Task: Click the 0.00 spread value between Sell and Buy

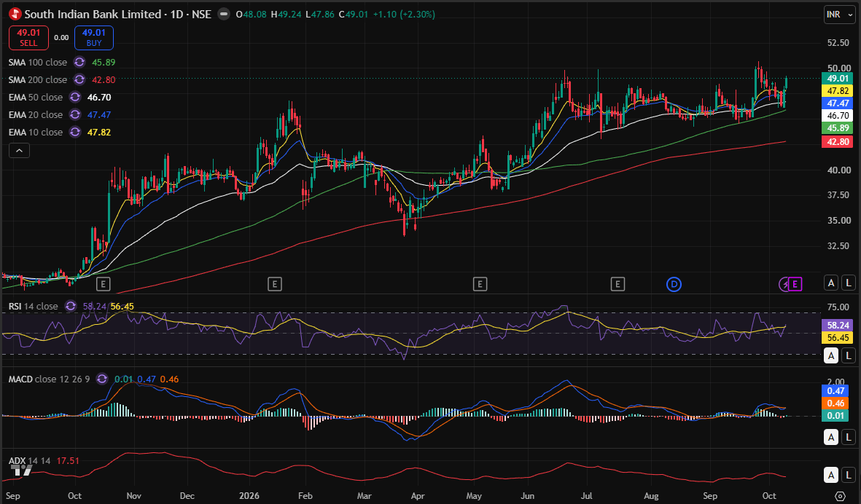Action: [x=61, y=38]
